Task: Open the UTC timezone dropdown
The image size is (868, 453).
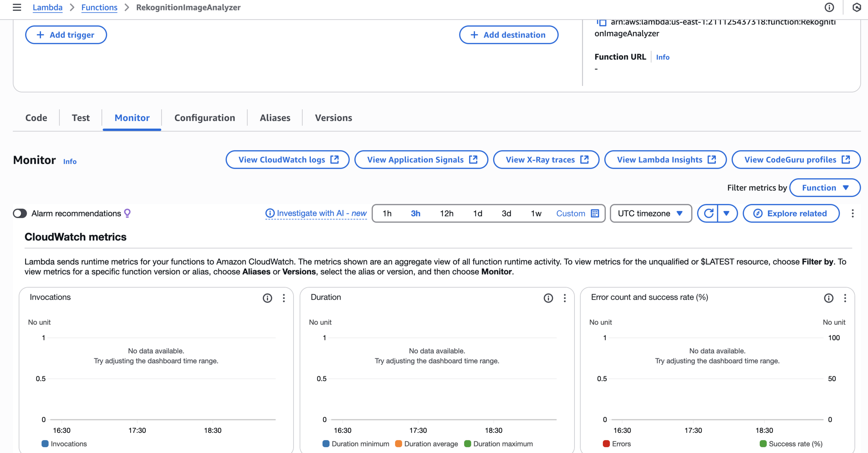Action: tap(650, 213)
